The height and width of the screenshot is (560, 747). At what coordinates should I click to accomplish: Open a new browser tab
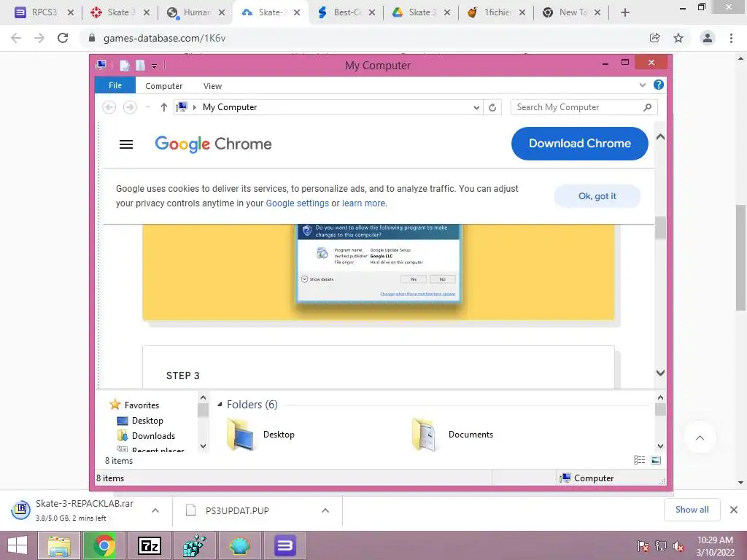click(x=625, y=12)
